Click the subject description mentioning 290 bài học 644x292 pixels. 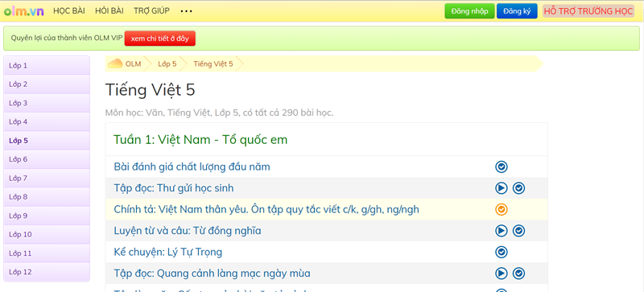coord(219,113)
